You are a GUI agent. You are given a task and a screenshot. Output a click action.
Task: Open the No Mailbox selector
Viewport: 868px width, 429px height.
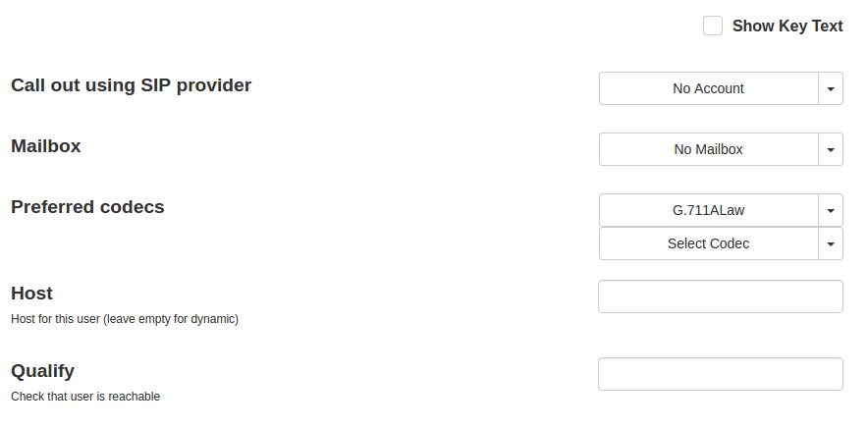[708, 149]
